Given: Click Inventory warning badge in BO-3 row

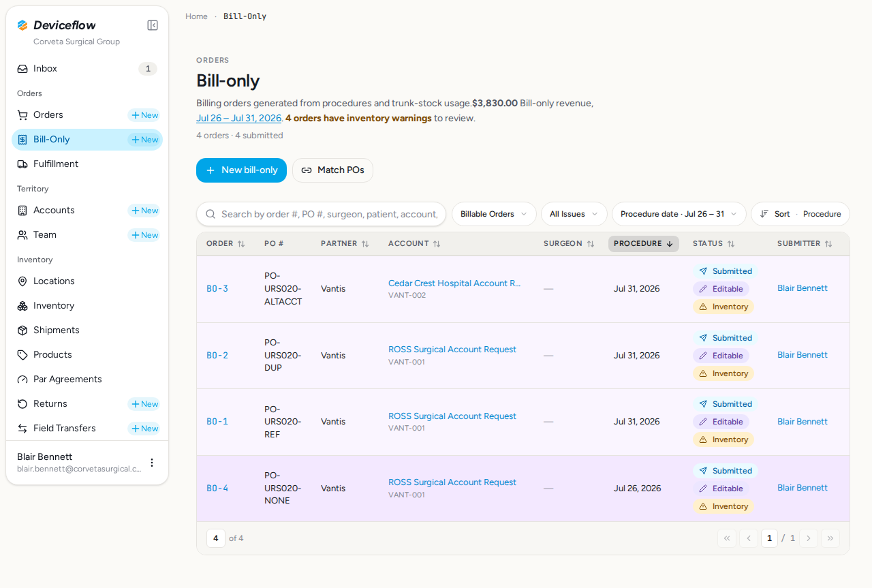Looking at the screenshot, I should [x=723, y=307].
